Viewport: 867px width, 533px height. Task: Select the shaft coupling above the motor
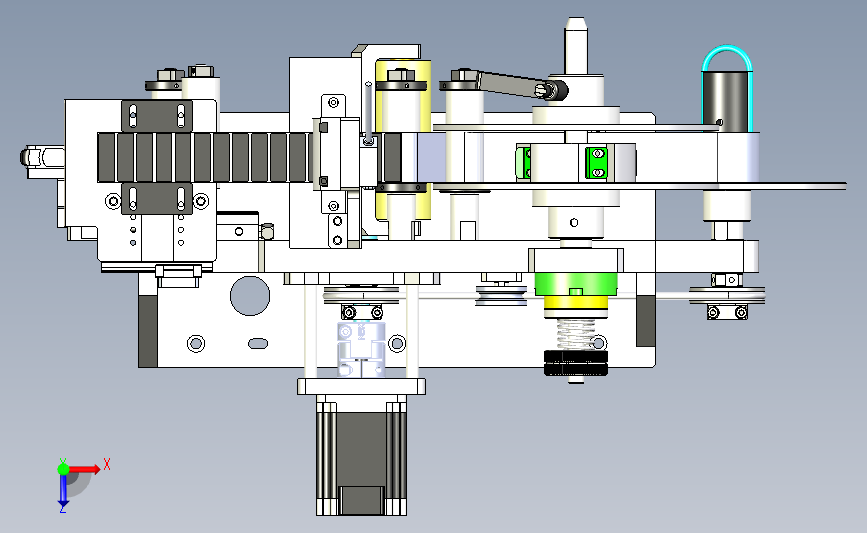pos(361,349)
